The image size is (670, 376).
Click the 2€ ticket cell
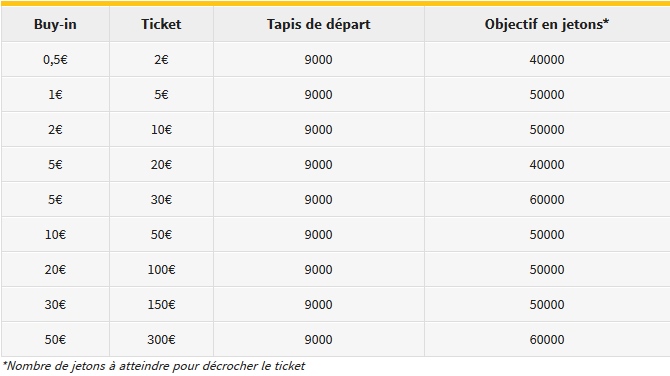161,59
